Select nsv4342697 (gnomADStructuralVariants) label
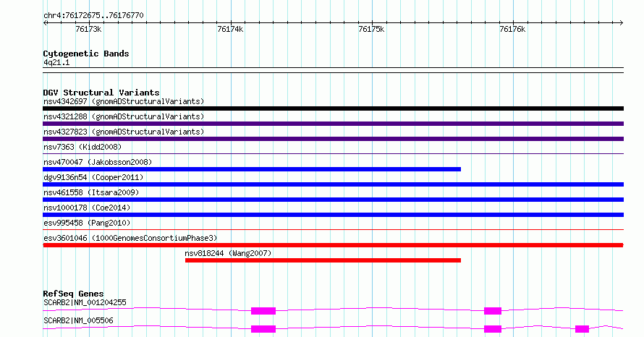The height and width of the screenshot is (337, 644). point(124,101)
